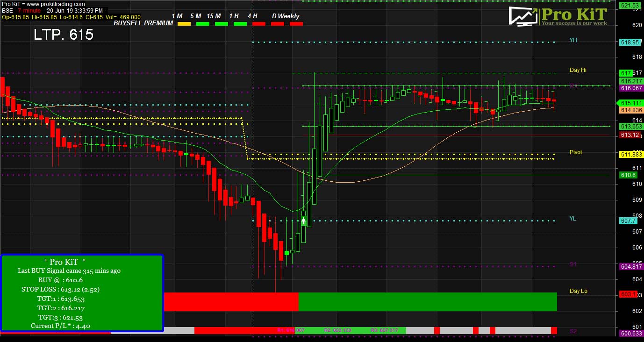Click the red Weekly signal indicator
This screenshot has width=644, height=342.
click(296, 24)
